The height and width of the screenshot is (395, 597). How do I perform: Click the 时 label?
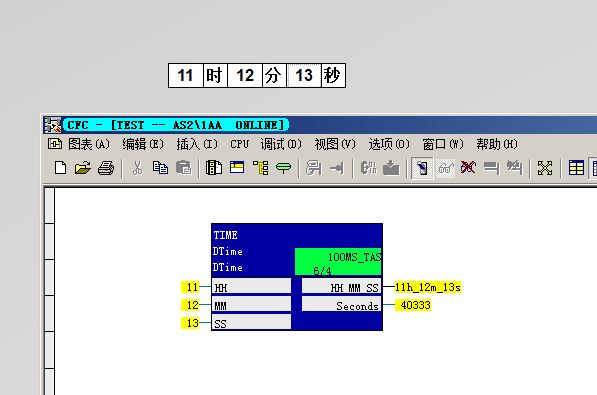(x=215, y=75)
